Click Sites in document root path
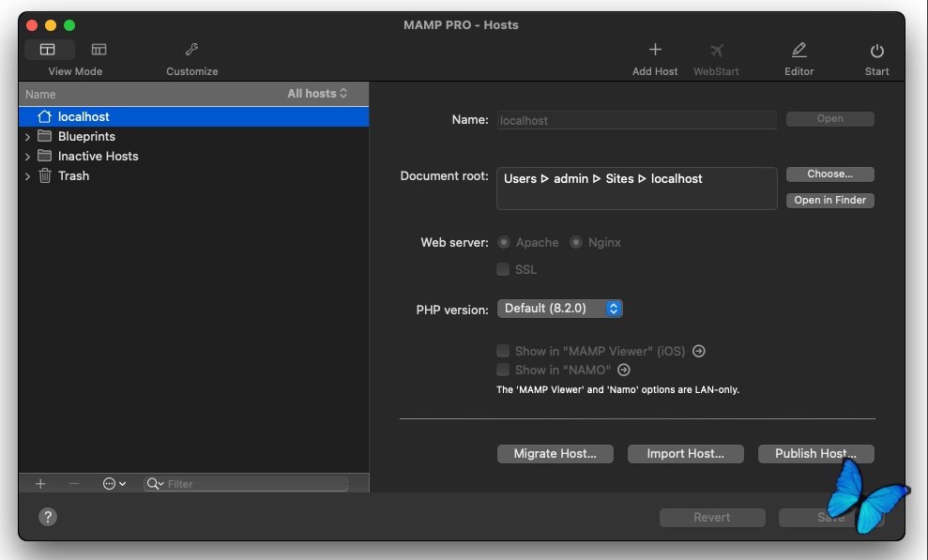Screen dimensions: 928x560 coord(619,178)
